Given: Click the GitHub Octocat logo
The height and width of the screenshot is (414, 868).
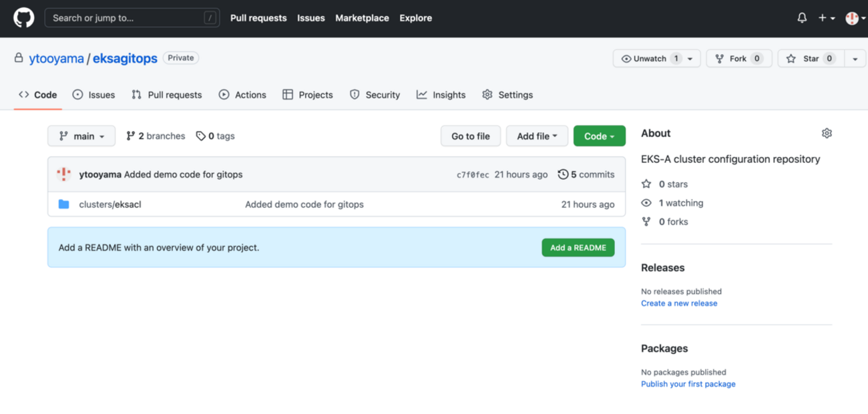Looking at the screenshot, I should click(x=23, y=18).
